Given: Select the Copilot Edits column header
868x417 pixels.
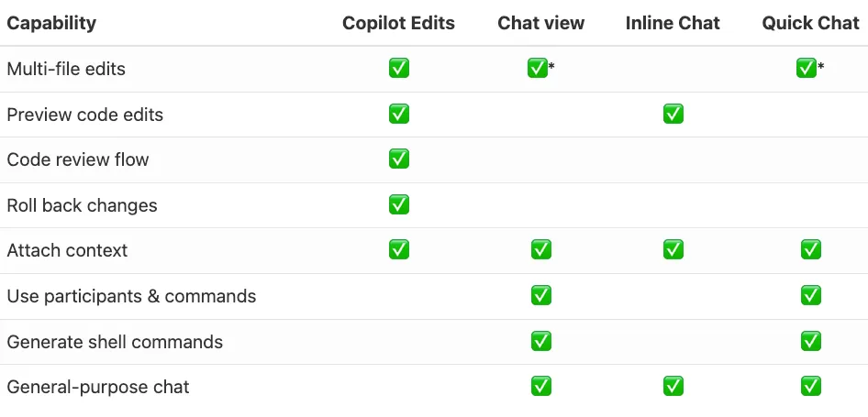Looking at the screenshot, I should coord(398,23).
